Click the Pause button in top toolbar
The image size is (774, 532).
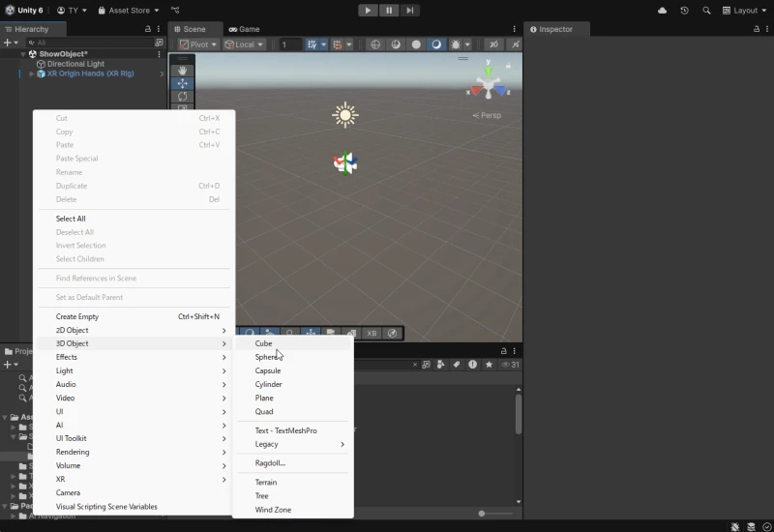tap(389, 11)
